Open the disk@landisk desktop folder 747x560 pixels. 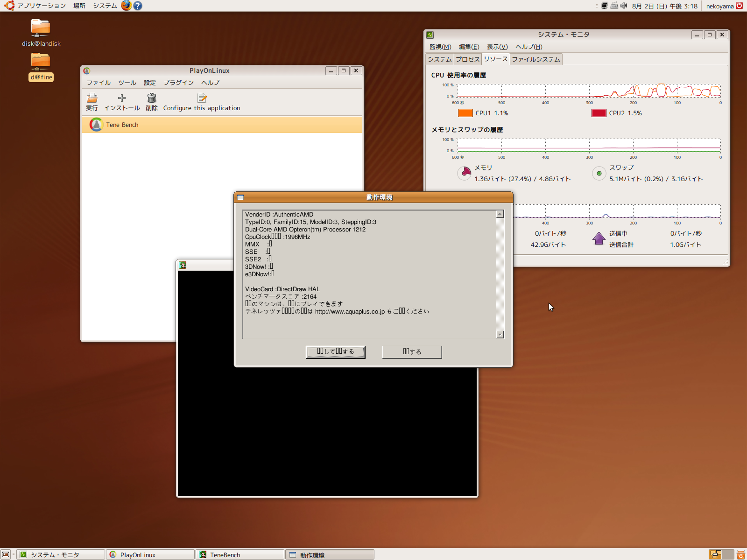(x=41, y=28)
